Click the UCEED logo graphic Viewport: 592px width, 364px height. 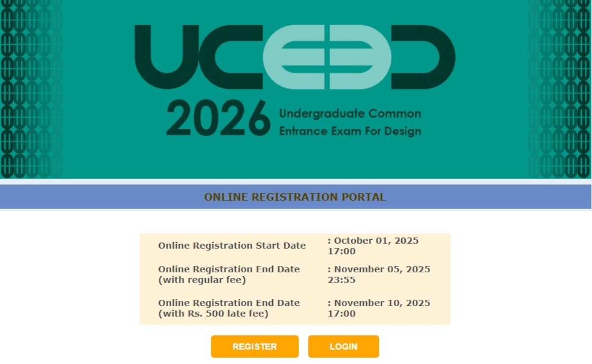click(x=296, y=57)
